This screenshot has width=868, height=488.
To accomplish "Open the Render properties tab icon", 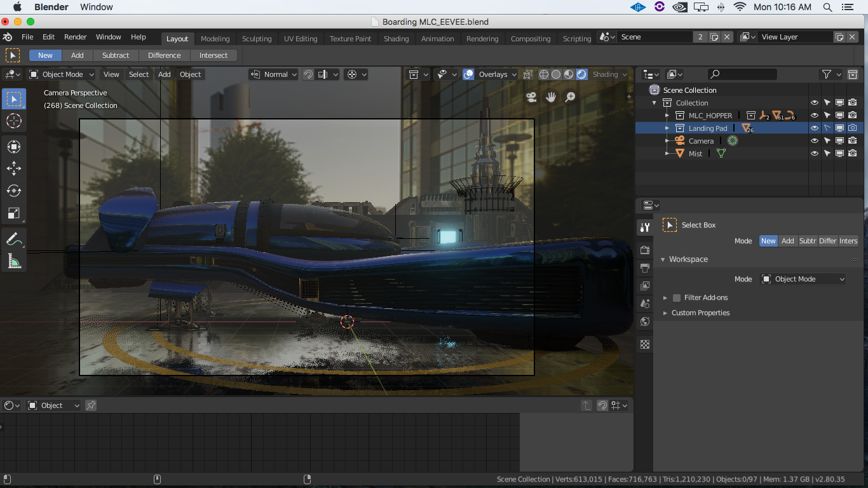I will (645, 250).
